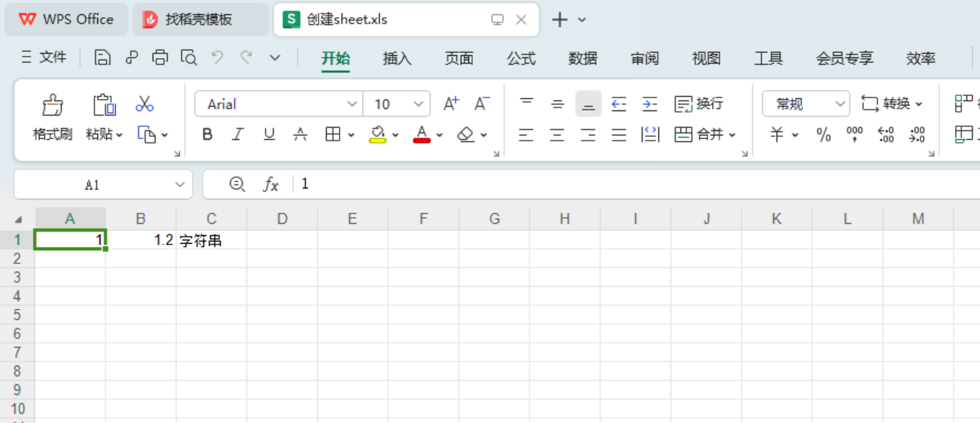Click the save file icon
980x423 pixels.
coord(102,57)
